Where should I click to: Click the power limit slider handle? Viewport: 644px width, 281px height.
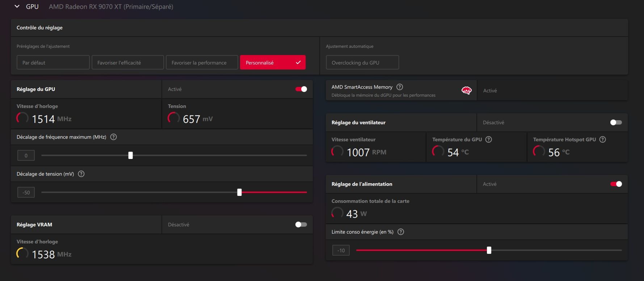489,250
